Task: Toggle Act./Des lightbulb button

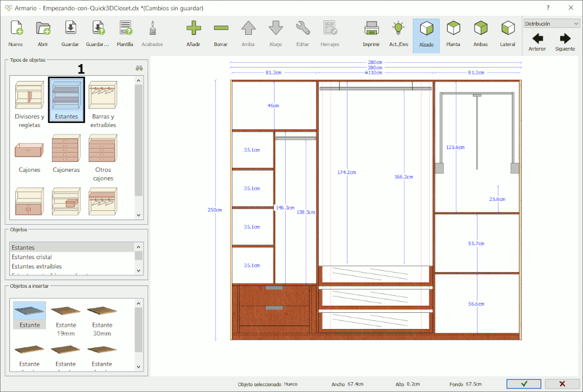Action: tap(399, 34)
